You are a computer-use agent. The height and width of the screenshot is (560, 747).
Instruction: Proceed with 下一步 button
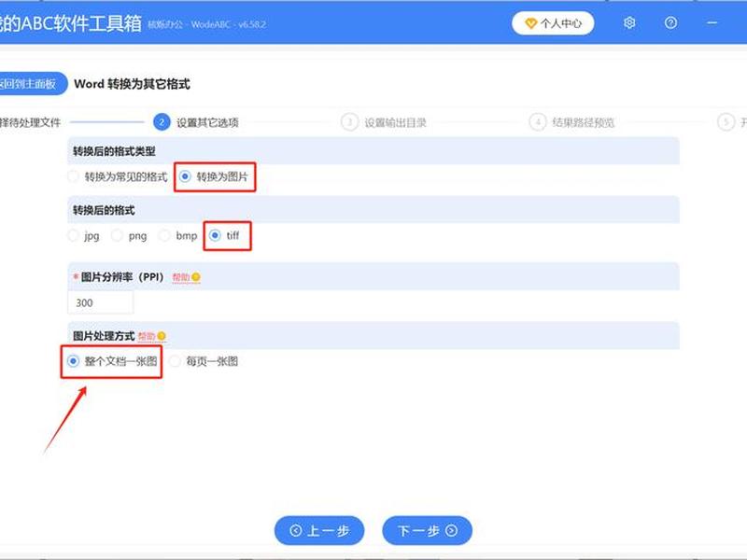tap(428, 530)
